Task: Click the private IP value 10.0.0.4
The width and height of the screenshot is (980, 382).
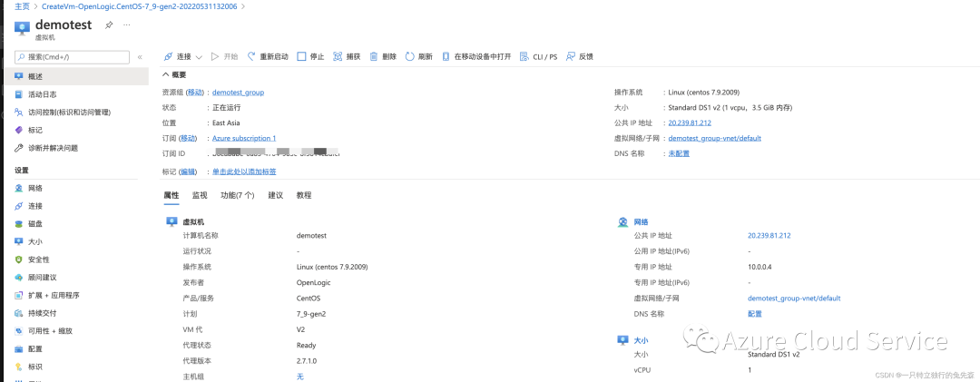Action: coord(760,267)
